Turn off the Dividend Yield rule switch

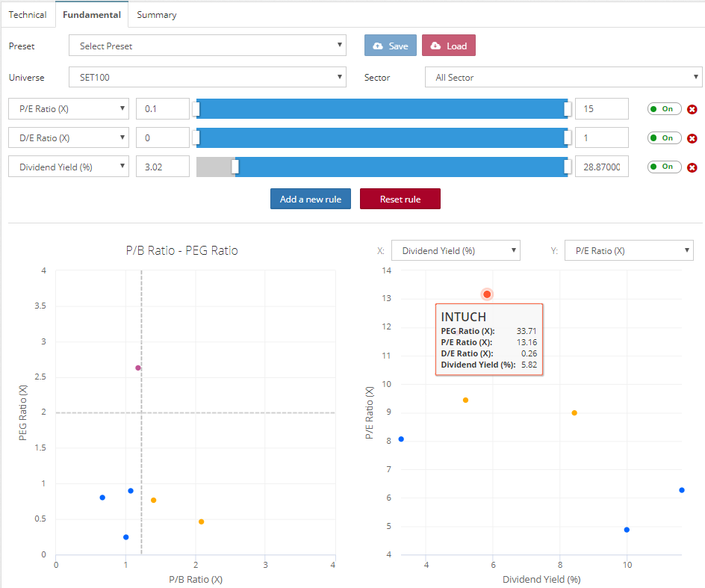tap(664, 167)
